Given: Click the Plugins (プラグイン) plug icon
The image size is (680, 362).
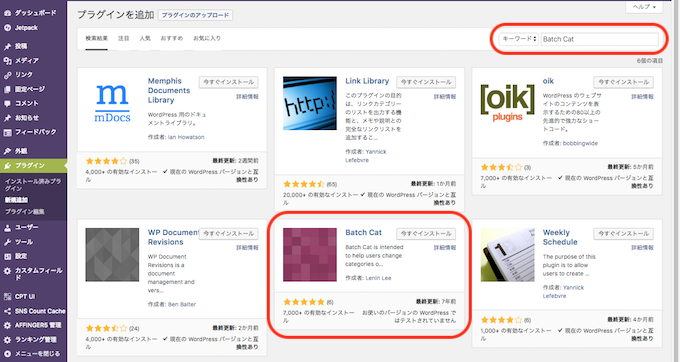Looking at the screenshot, I should point(7,166).
